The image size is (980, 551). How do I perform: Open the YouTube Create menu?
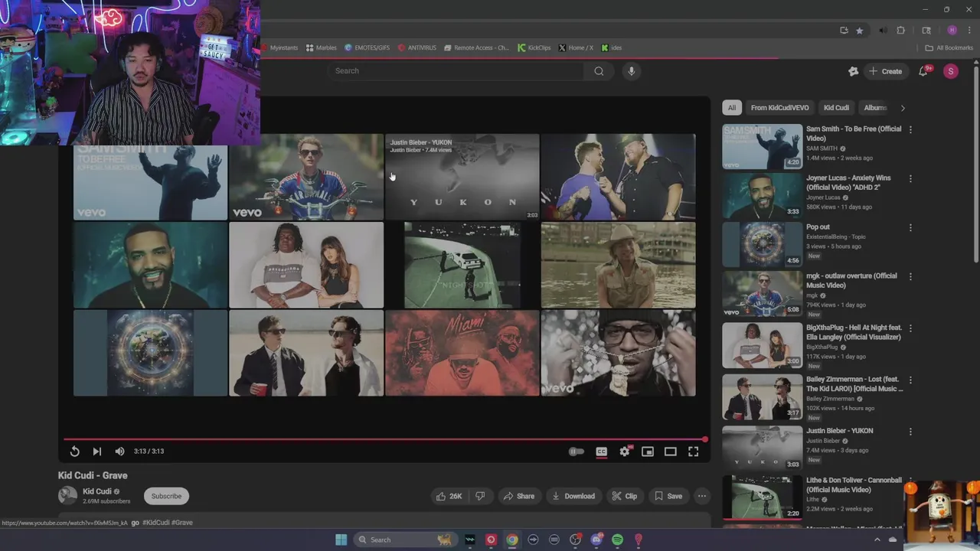(886, 71)
